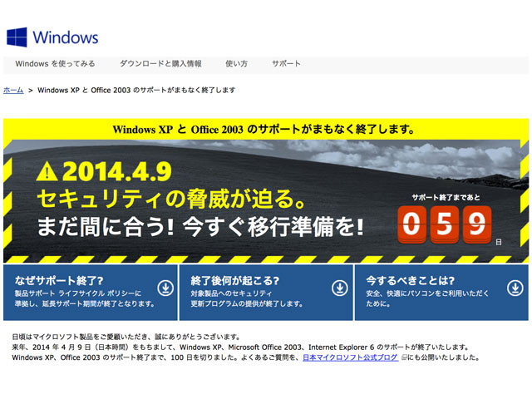Click the date '2014.4.9' in banner
The height and width of the screenshot is (399, 532).
pos(116,171)
